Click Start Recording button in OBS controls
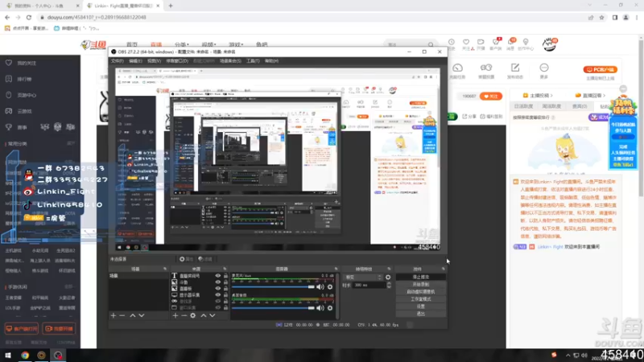The height and width of the screenshot is (362, 644). [420, 285]
